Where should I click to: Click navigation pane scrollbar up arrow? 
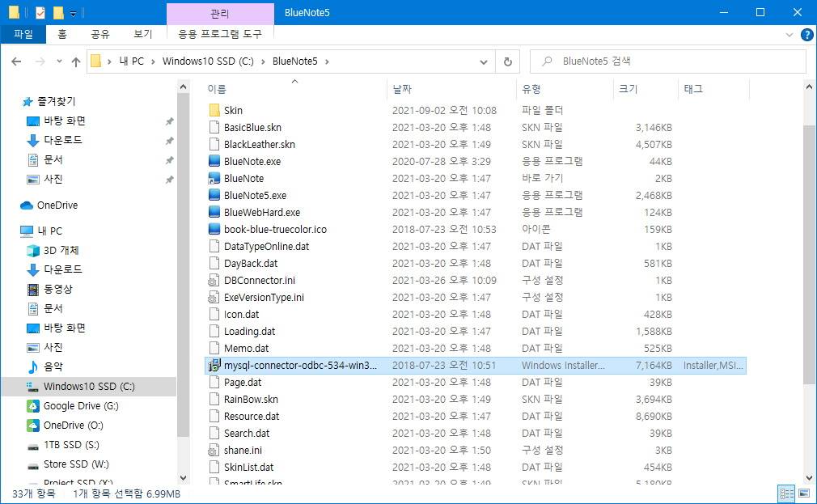(183, 87)
